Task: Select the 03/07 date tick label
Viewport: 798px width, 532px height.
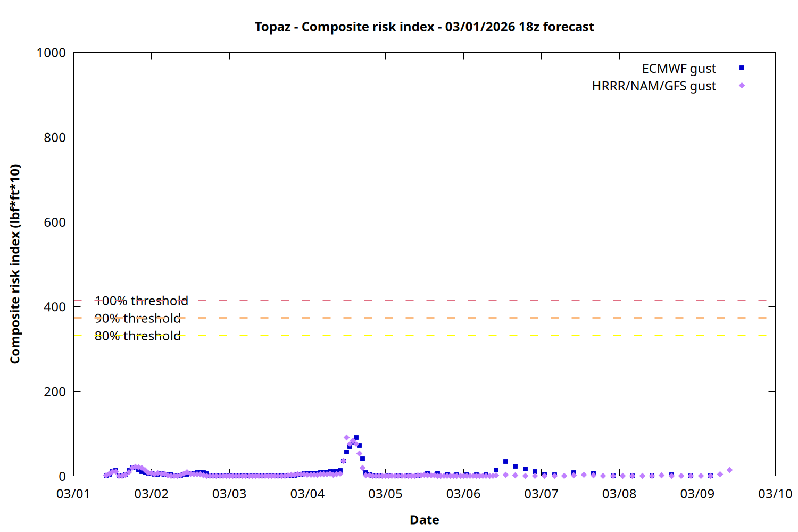Action: point(541,494)
